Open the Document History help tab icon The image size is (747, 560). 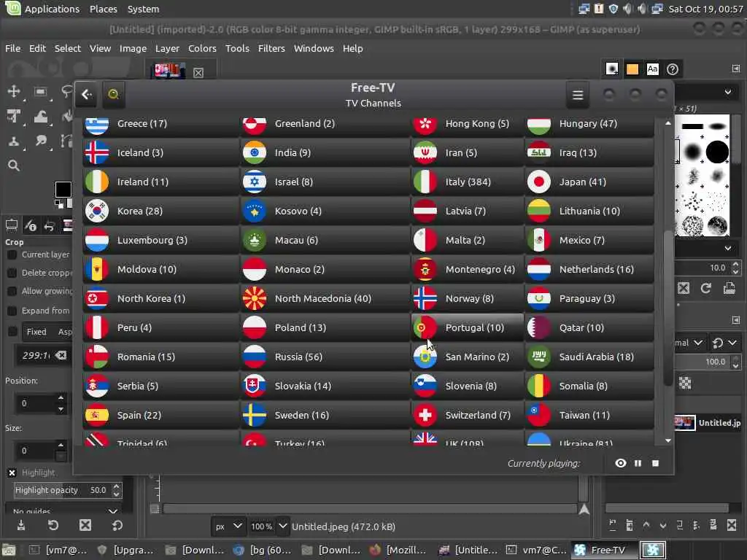point(672,69)
